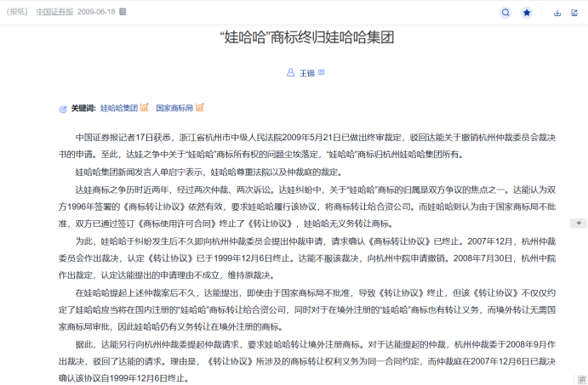This screenshot has height=385, width=588.
Task: Click the (报纸) category label
Action: (17, 12)
